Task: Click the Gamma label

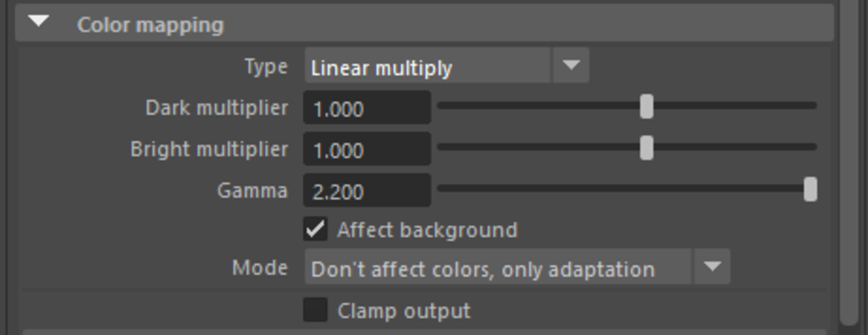Action: point(252,191)
